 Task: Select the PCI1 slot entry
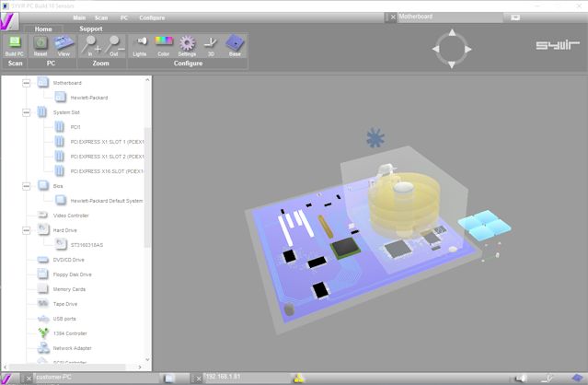tap(75, 127)
